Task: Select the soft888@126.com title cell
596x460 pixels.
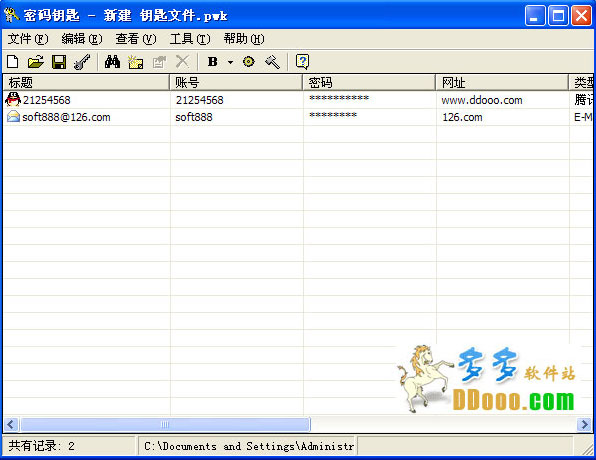Action: [66, 117]
